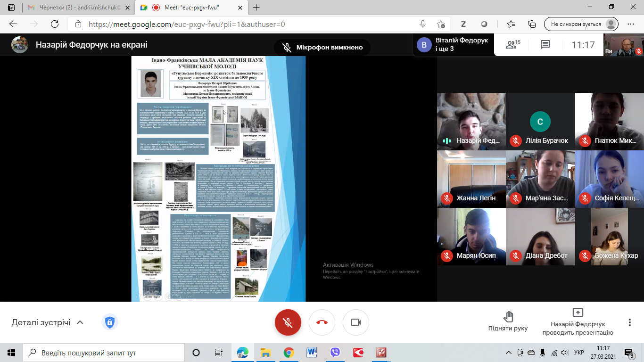Screen dimensions: 644x362
Task: Click the red hang up call button
Action: pos(322,322)
